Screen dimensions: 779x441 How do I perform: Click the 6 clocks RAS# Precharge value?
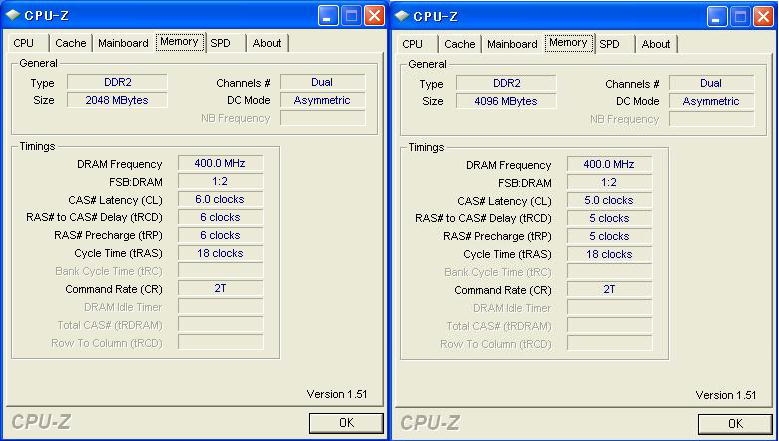tap(221, 235)
